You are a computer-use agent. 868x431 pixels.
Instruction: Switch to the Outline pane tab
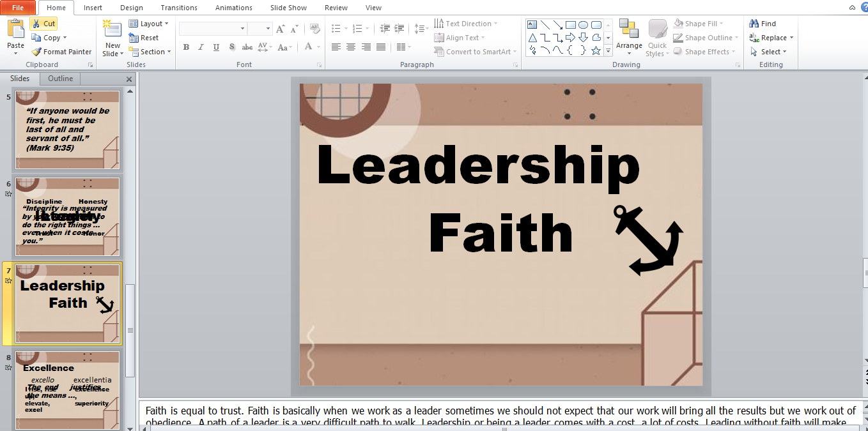click(x=61, y=79)
